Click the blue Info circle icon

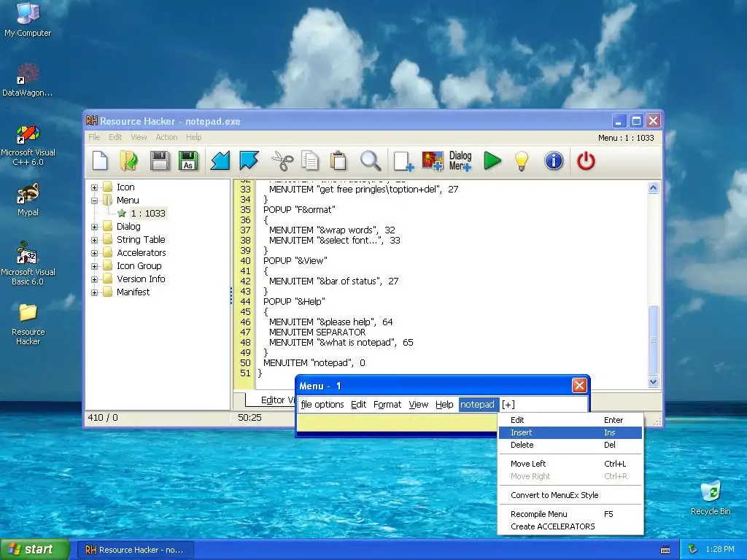(554, 160)
